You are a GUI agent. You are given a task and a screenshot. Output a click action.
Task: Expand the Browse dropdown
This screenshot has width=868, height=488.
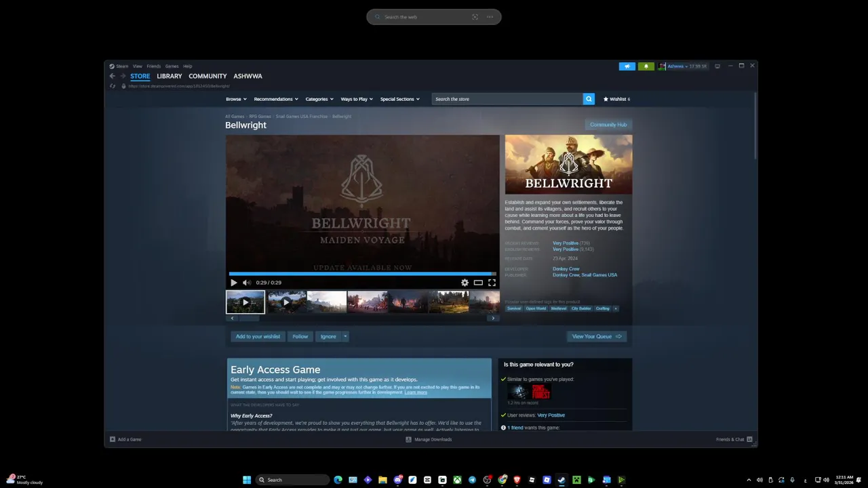pos(236,99)
